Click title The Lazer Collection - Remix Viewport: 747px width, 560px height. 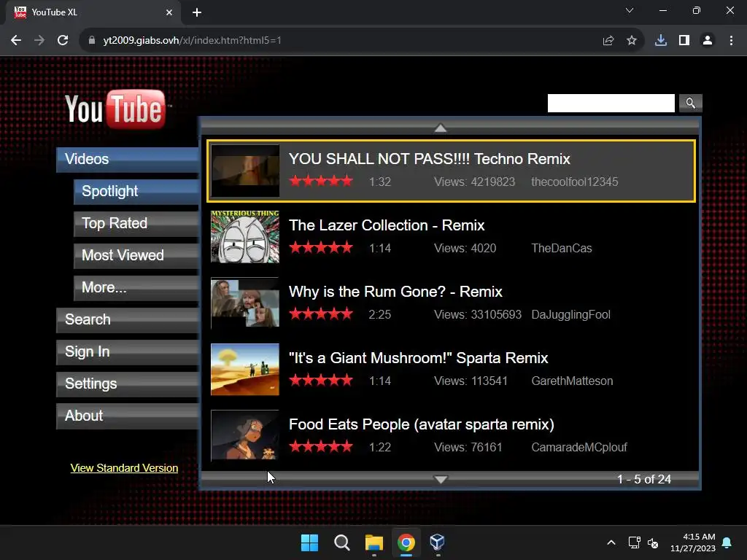(387, 225)
